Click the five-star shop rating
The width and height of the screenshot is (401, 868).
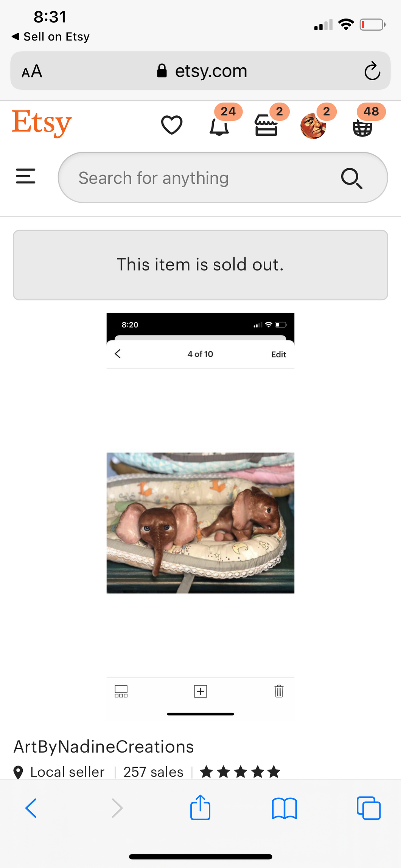(240, 772)
